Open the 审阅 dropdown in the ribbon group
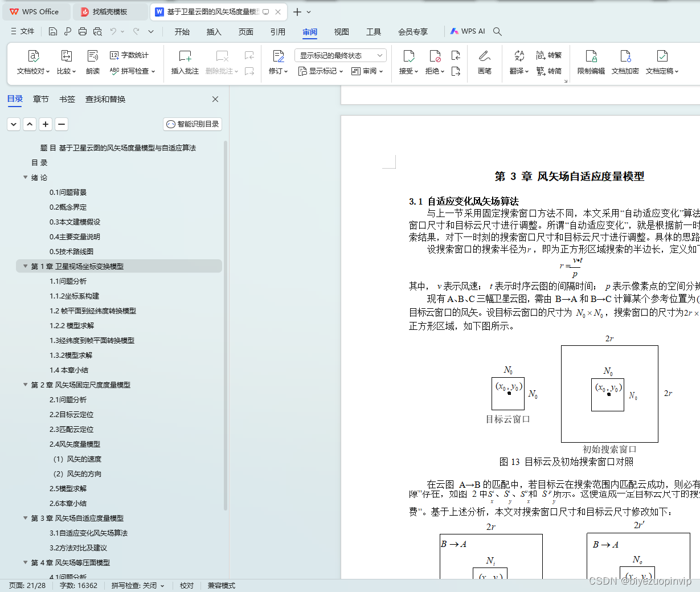700x592 pixels. click(x=367, y=71)
